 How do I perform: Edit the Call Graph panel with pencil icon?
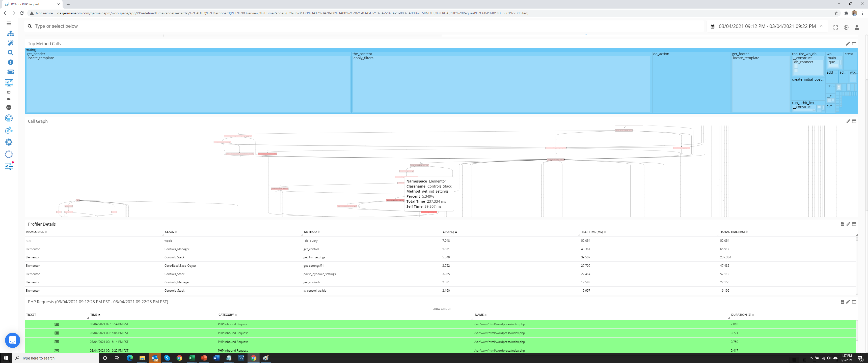tap(848, 121)
